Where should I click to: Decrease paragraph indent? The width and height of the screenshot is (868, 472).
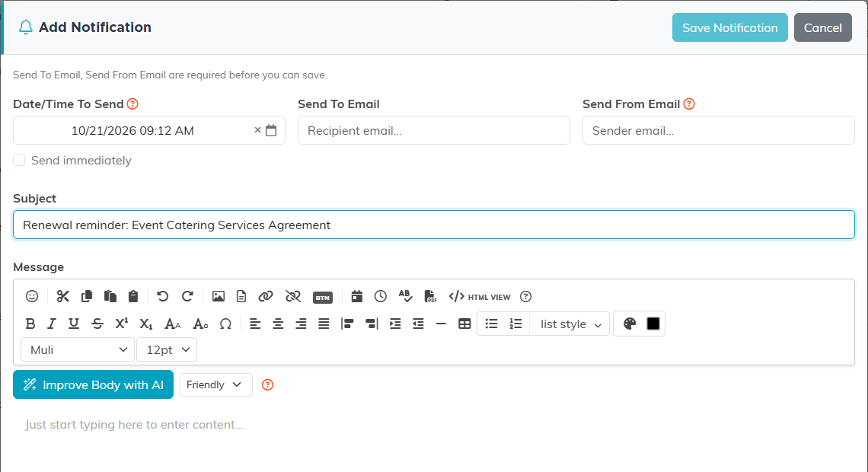pyautogui.click(x=418, y=324)
